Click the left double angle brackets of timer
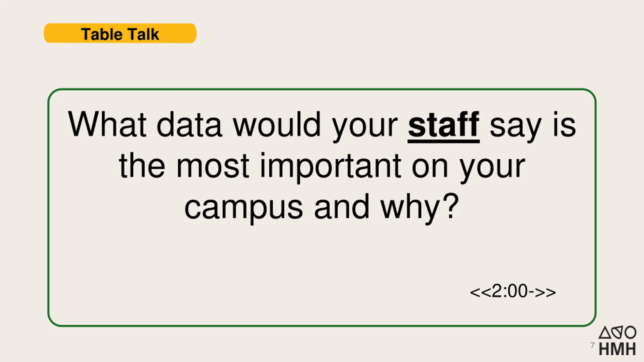644x362 pixels. click(480, 292)
